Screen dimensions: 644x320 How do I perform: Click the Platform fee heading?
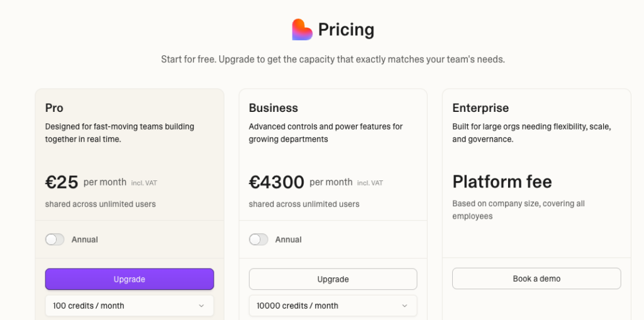pyautogui.click(x=502, y=182)
